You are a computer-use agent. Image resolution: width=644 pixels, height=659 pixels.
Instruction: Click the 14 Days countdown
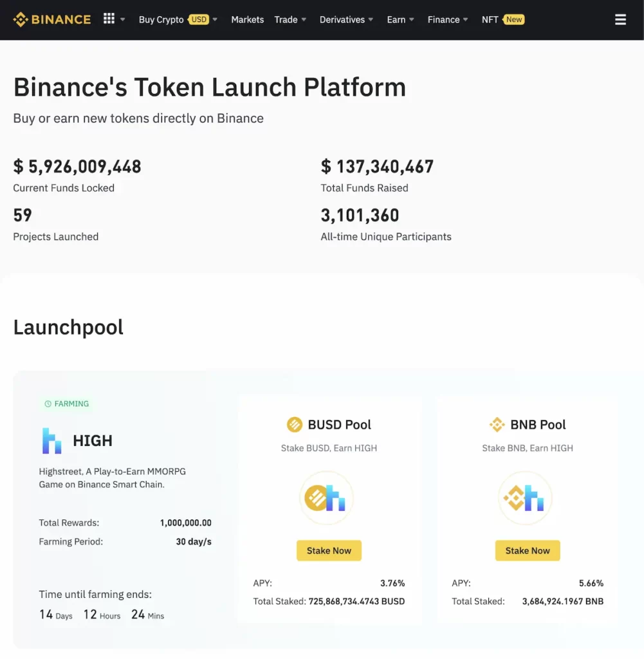tap(56, 615)
